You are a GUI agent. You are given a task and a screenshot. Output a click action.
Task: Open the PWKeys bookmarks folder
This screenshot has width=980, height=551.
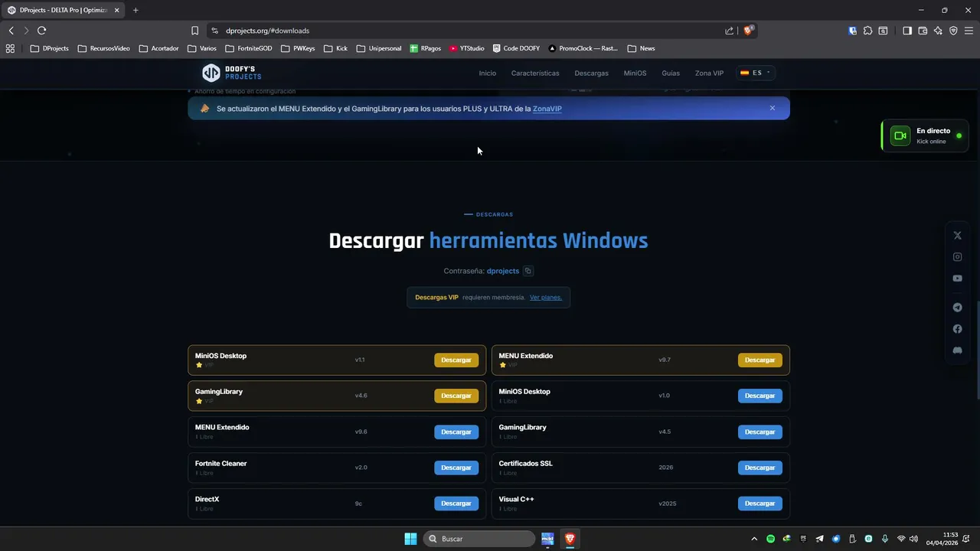[x=298, y=48]
